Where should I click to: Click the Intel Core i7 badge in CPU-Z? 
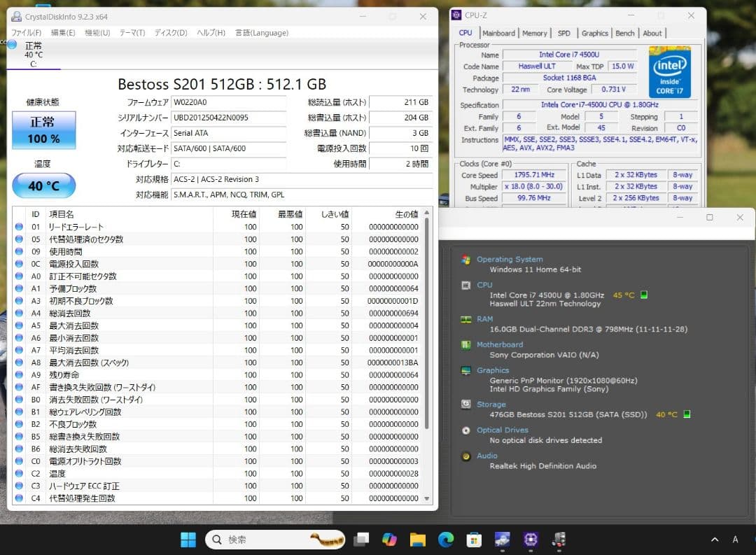[x=669, y=72]
